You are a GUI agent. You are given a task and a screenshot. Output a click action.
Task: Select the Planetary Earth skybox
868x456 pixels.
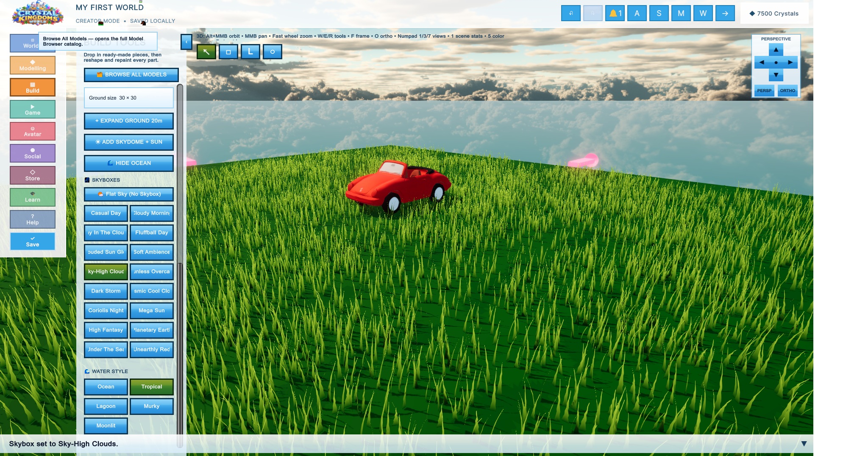pyautogui.click(x=152, y=330)
